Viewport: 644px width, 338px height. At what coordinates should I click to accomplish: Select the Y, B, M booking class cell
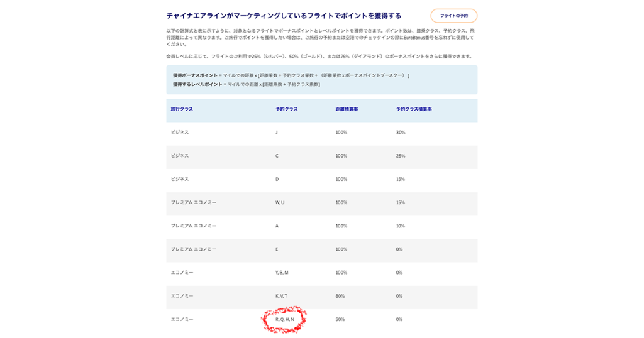coord(282,273)
